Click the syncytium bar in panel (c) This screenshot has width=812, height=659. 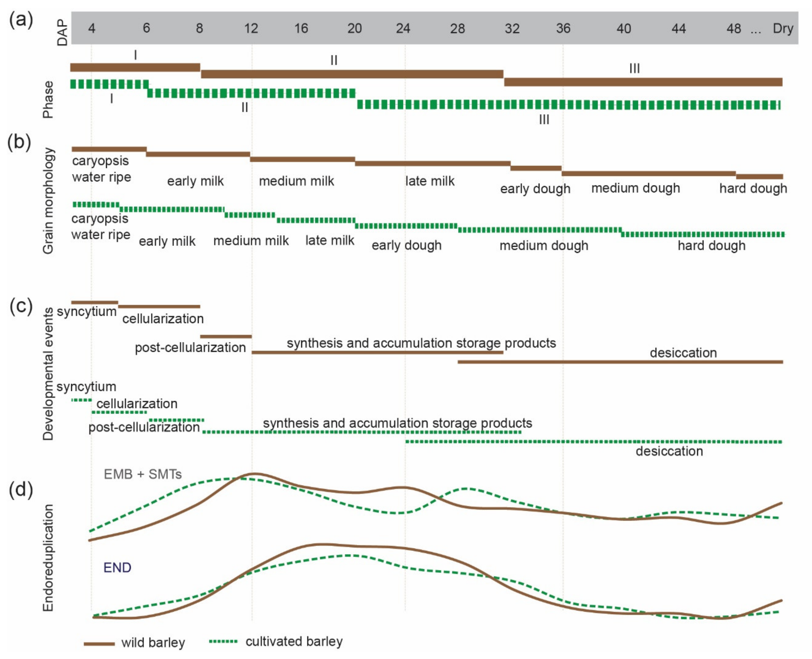[94, 302]
